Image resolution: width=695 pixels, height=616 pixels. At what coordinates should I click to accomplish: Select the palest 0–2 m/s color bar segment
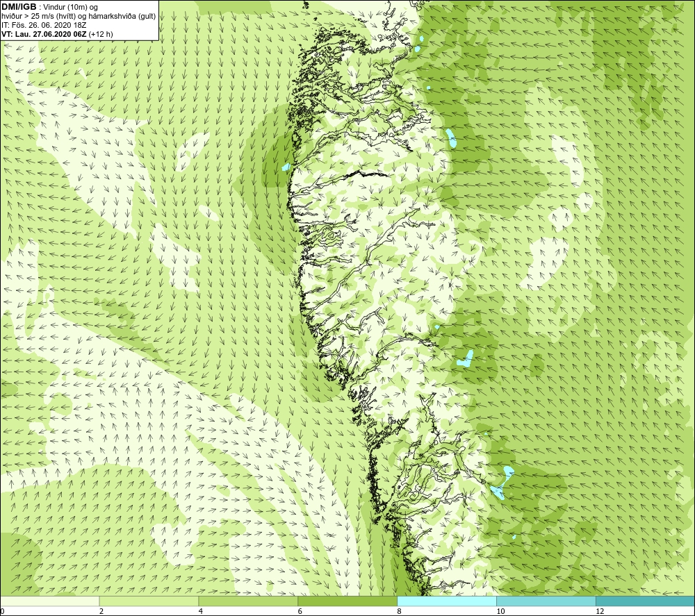[49, 601]
